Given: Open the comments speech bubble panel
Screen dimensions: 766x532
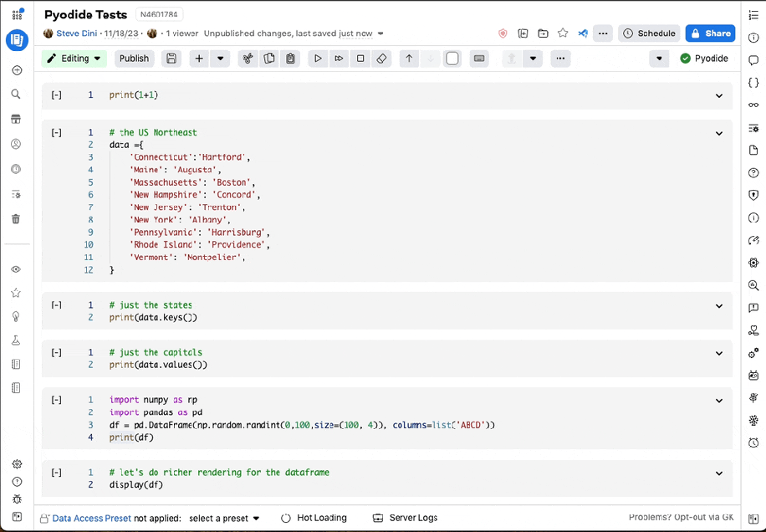Looking at the screenshot, I should [753, 60].
